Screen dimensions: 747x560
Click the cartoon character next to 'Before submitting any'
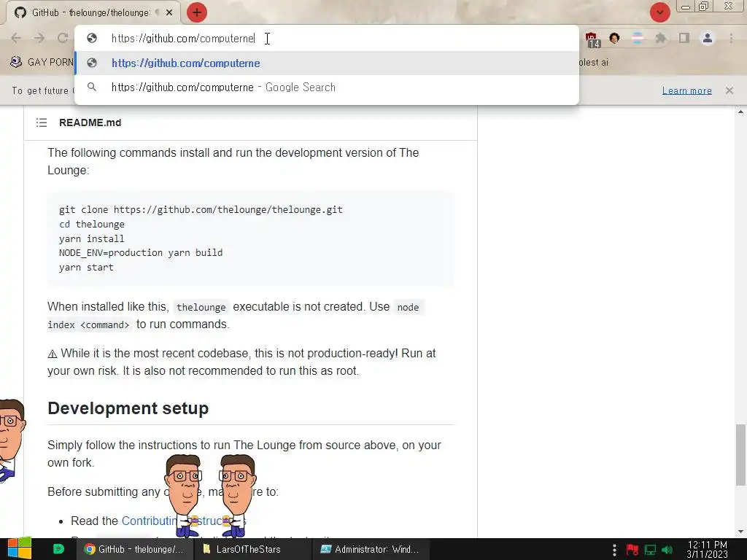[183, 495]
